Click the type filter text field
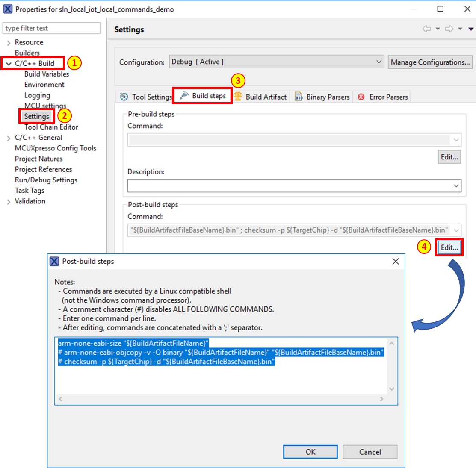Screen dimensions: 476x468 tap(51, 28)
